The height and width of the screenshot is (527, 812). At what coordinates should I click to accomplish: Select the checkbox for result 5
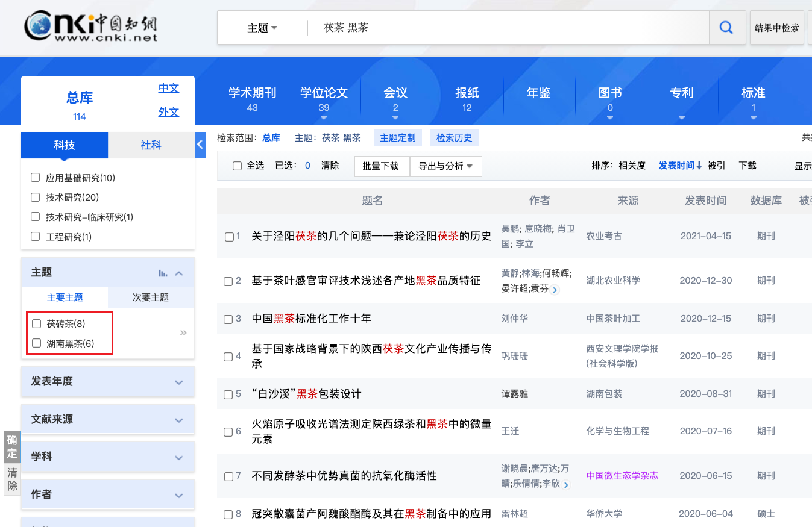point(228,394)
